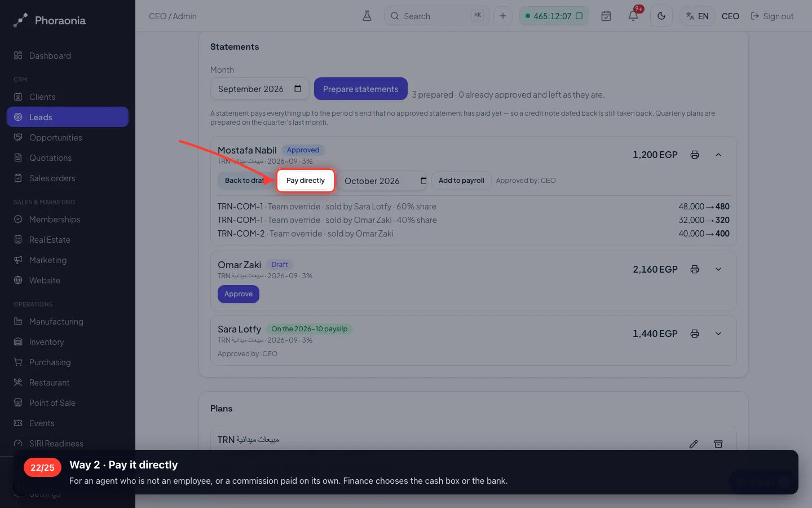Click Add to payroll button
812x508 pixels.
pos(461,181)
